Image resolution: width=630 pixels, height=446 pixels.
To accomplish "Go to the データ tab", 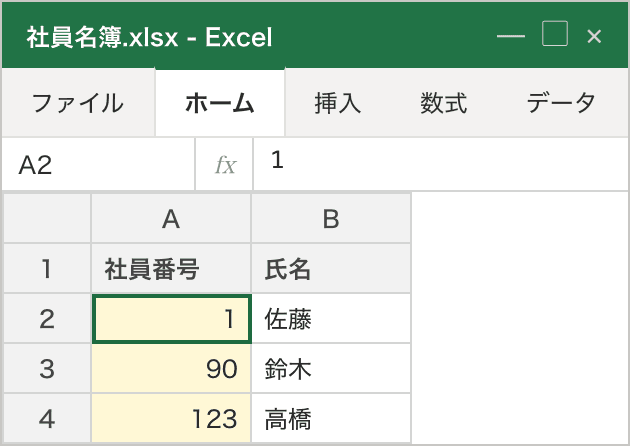I will (561, 103).
